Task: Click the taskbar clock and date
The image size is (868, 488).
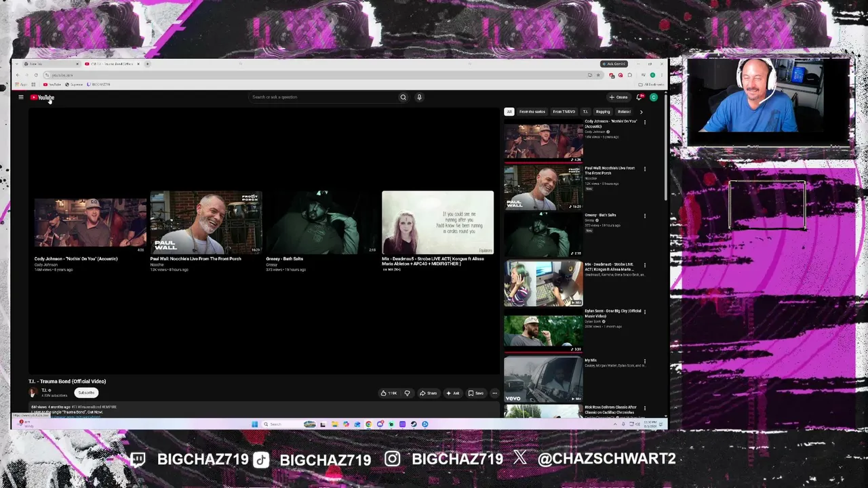Action: point(651,424)
